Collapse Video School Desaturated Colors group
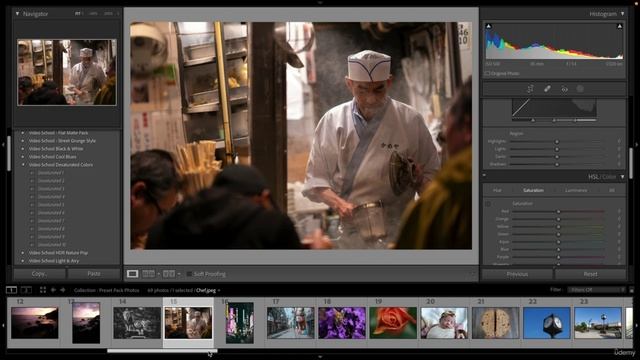This screenshot has width=640, height=360. click(23, 164)
